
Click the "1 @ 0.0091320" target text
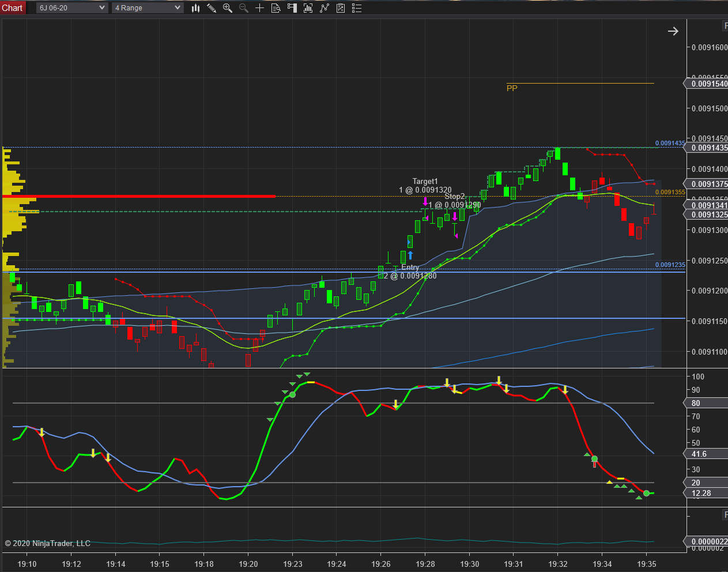(x=425, y=190)
